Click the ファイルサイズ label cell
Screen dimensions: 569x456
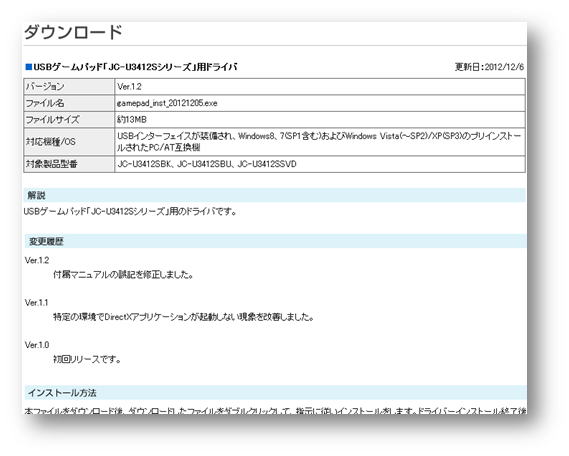click(x=69, y=120)
